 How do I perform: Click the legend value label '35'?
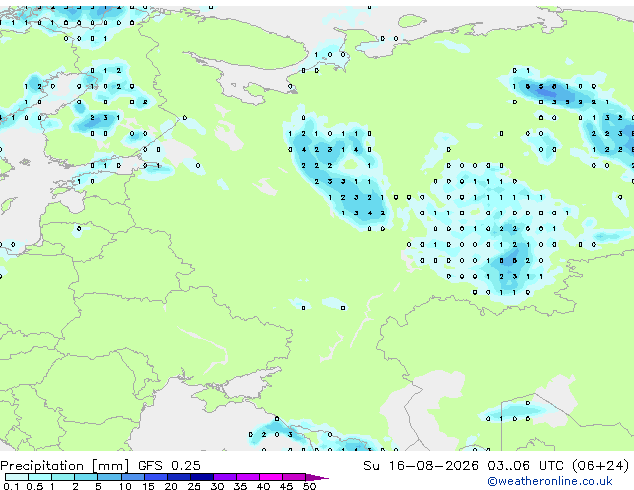tap(240, 486)
